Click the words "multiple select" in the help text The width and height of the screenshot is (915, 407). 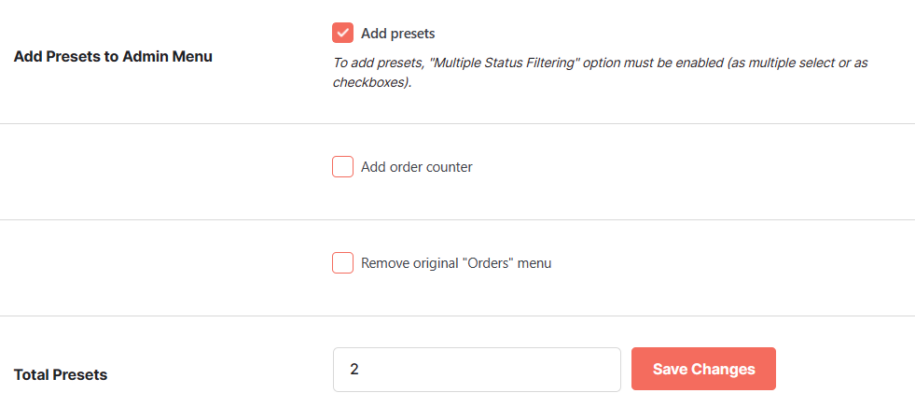tap(792, 62)
